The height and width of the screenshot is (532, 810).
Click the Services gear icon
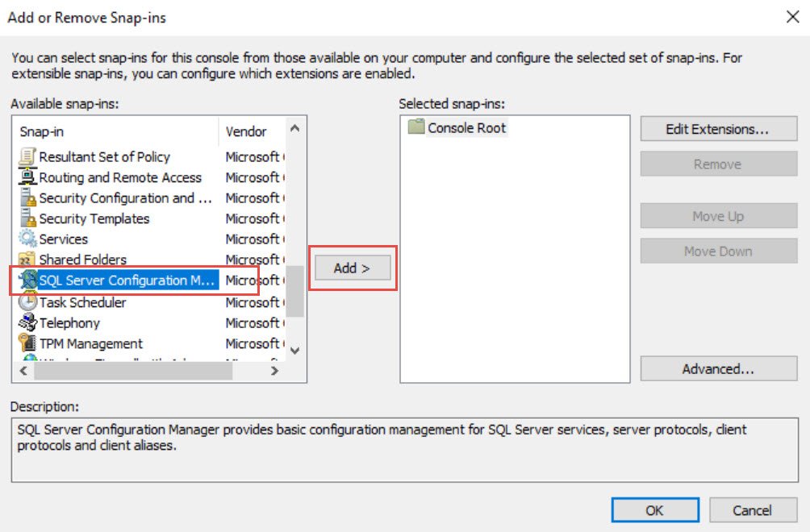[27, 239]
